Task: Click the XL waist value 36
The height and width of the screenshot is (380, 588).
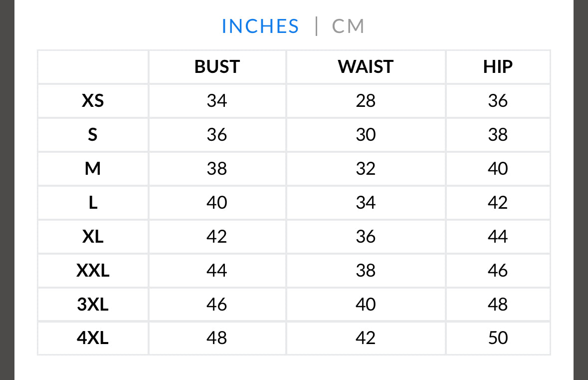Action: pos(366,236)
